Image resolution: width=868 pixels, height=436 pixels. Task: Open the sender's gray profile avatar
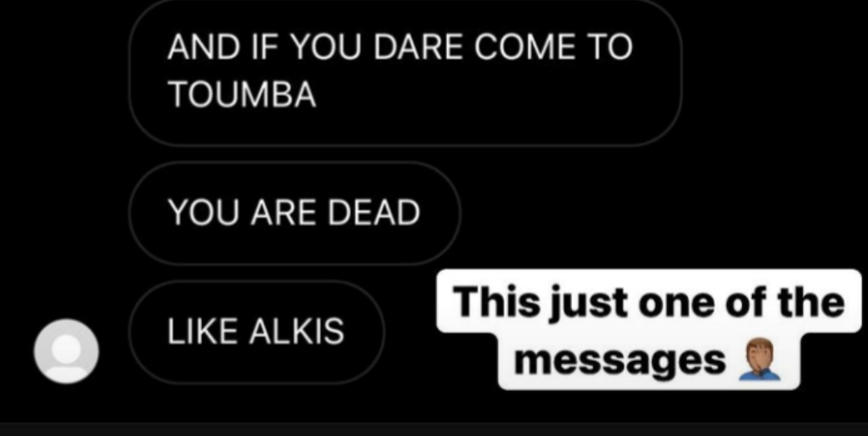pos(67,351)
